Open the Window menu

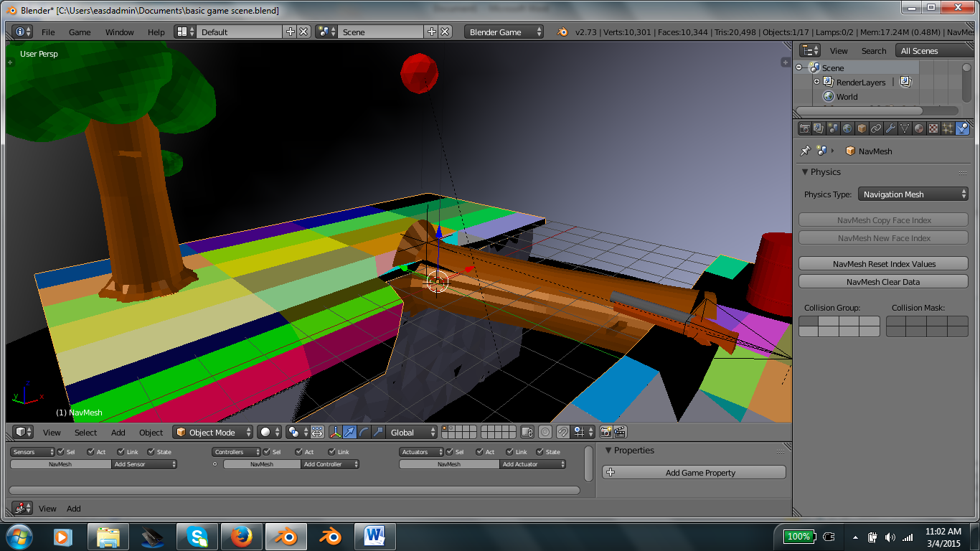(x=120, y=32)
